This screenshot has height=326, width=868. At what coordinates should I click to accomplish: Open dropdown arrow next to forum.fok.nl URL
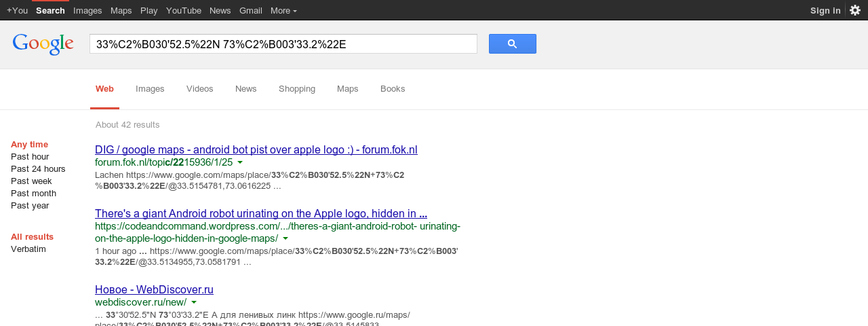tap(240, 163)
